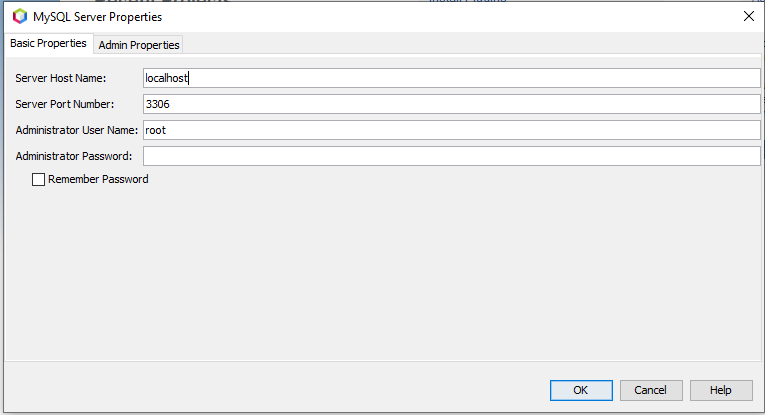Viewport: 765px width, 415px height.
Task: Select the Administrator User Name field
Action: [x=451, y=130]
